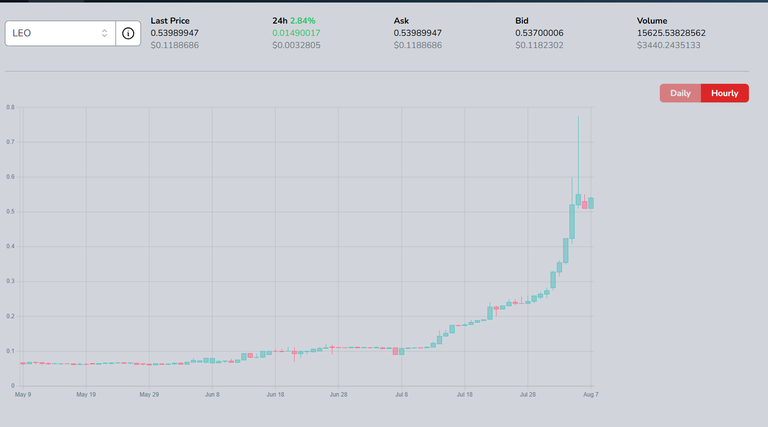This screenshot has height=427, width=768.
Task: Select the tallest candlestick wick near Aug 7
Action: point(578,157)
